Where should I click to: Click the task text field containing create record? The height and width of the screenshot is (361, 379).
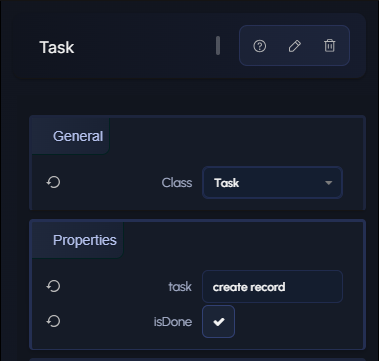click(272, 287)
